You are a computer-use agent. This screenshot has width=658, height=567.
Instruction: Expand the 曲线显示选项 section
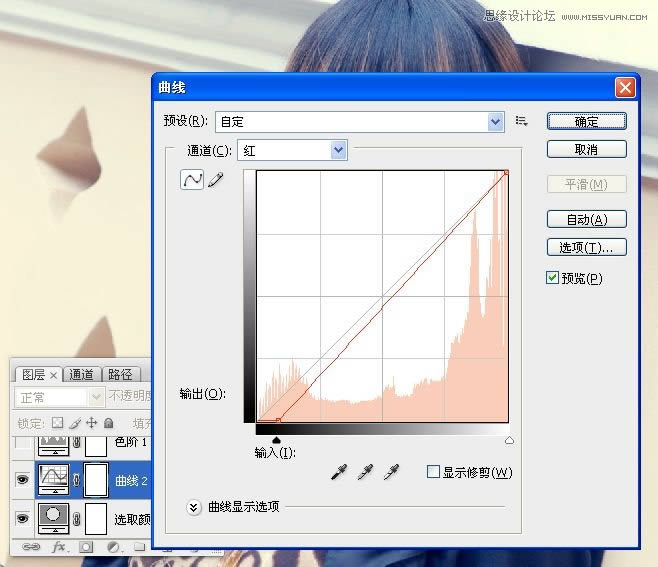[194, 507]
